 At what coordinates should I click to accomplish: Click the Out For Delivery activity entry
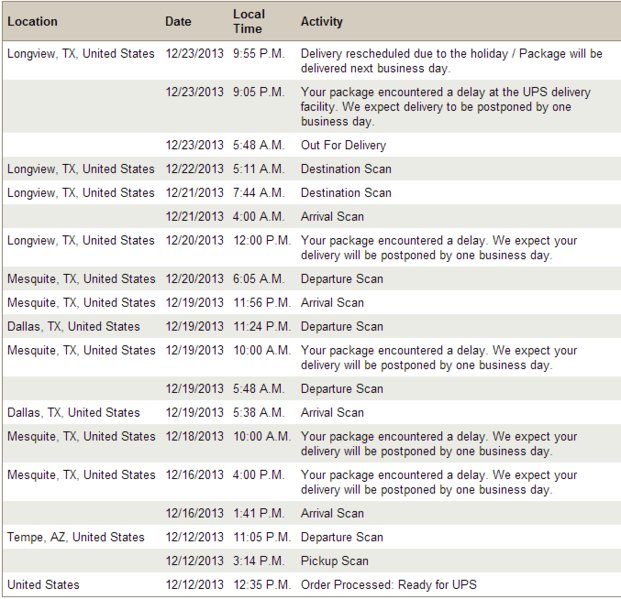click(x=343, y=145)
